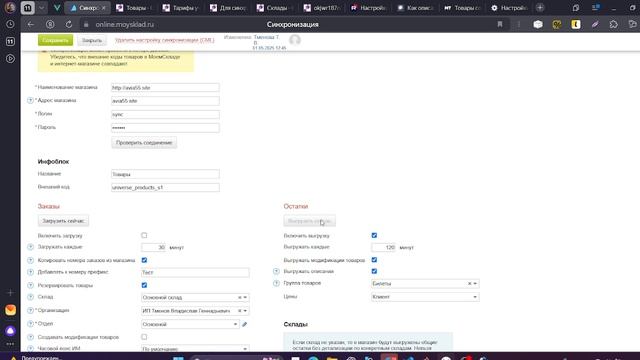The image size is (640, 360).
Task: Open a new browser tab with plus
Action: click(540, 8)
